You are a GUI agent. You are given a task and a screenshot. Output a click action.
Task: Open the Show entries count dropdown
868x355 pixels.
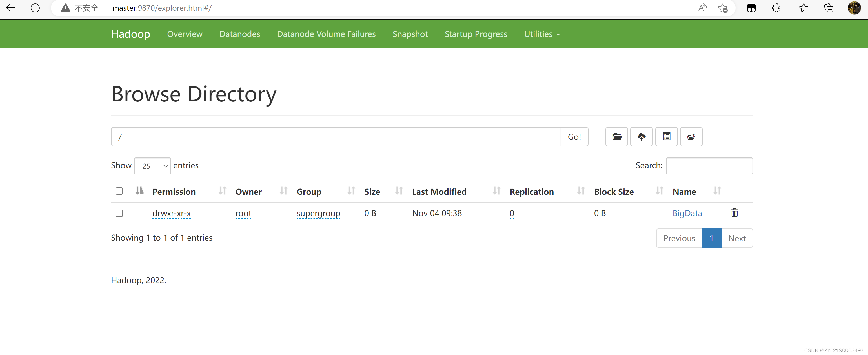click(152, 166)
